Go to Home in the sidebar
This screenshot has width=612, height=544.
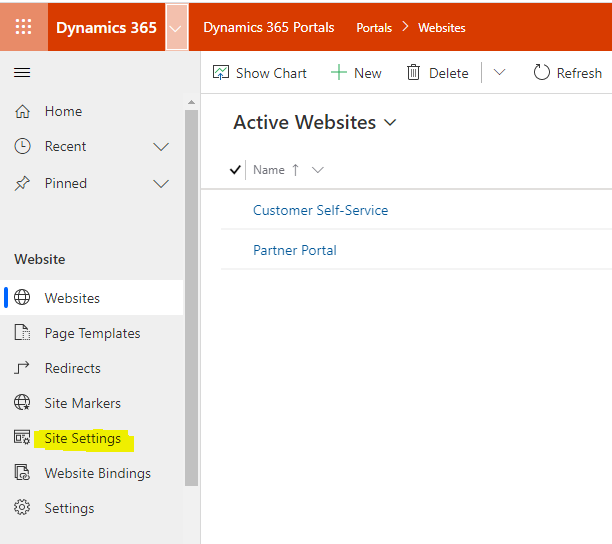(x=63, y=111)
